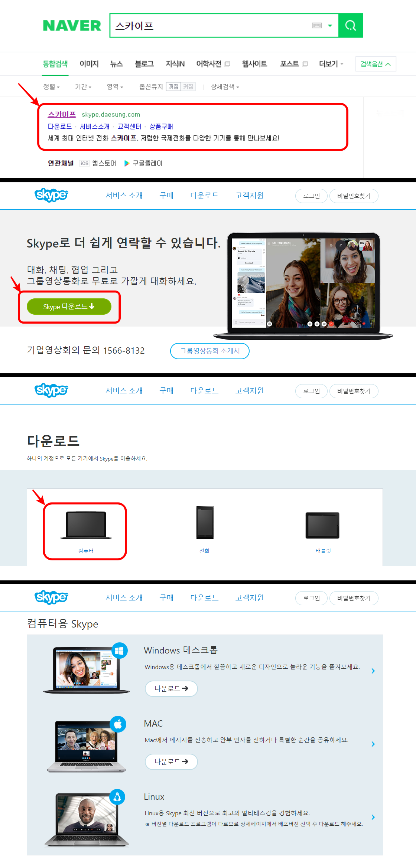The width and height of the screenshot is (416, 868).
Task: Expand the Linux row chevron
Action: (373, 817)
